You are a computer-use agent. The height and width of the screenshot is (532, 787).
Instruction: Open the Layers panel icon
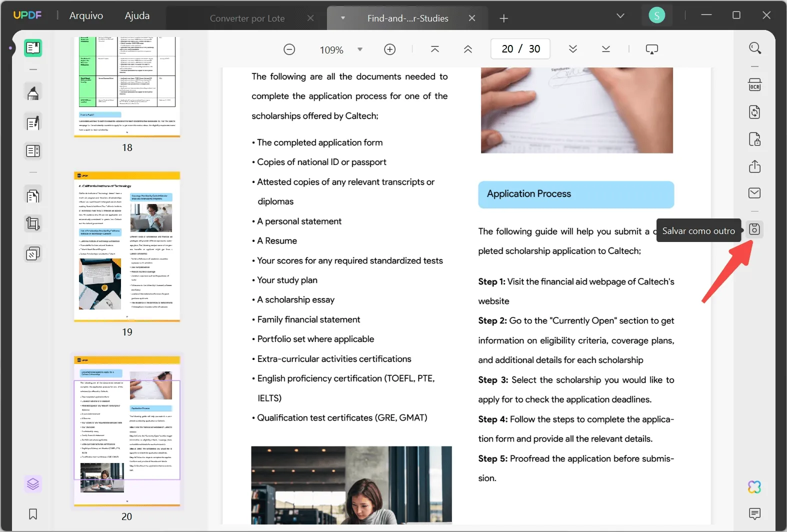pyautogui.click(x=33, y=484)
